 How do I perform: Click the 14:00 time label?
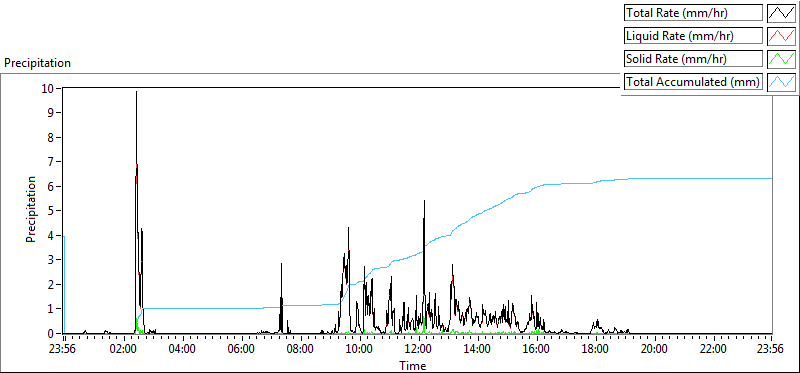click(x=478, y=350)
